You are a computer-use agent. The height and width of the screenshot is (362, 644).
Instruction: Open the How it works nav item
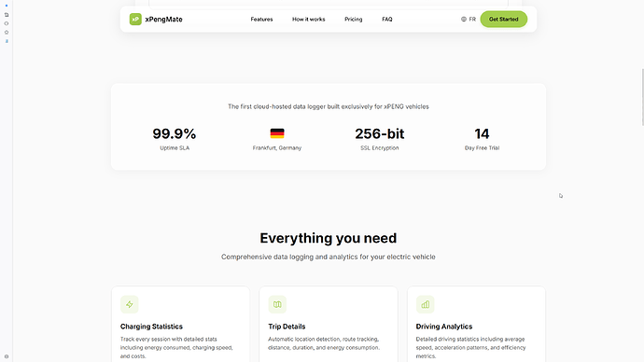tap(308, 19)
